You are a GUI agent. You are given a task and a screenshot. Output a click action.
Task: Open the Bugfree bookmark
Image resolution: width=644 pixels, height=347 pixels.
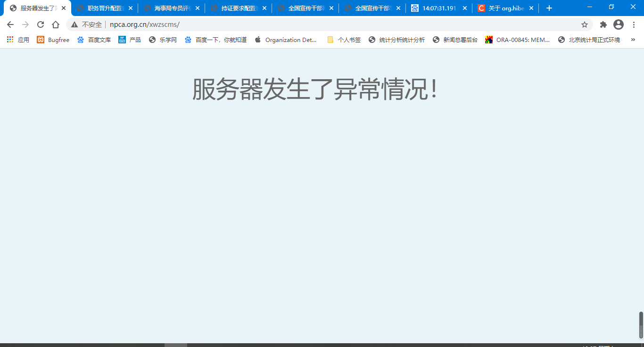(x=53, y=40)
